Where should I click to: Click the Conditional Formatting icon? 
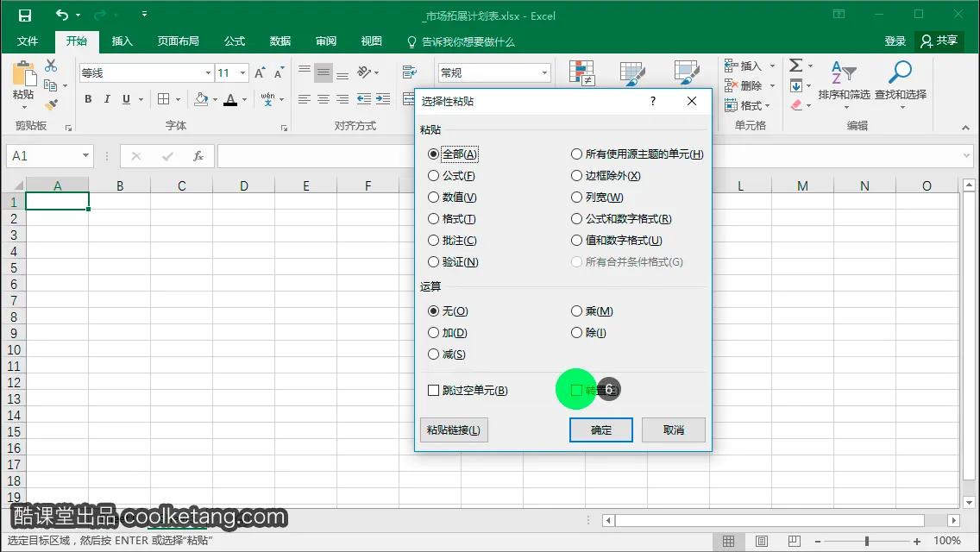click(x=581, y=73)
